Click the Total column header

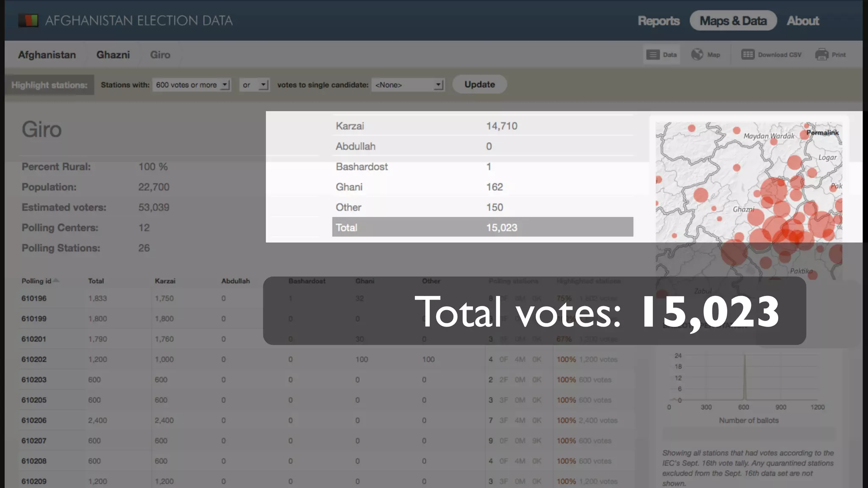[x=96, y=281]
